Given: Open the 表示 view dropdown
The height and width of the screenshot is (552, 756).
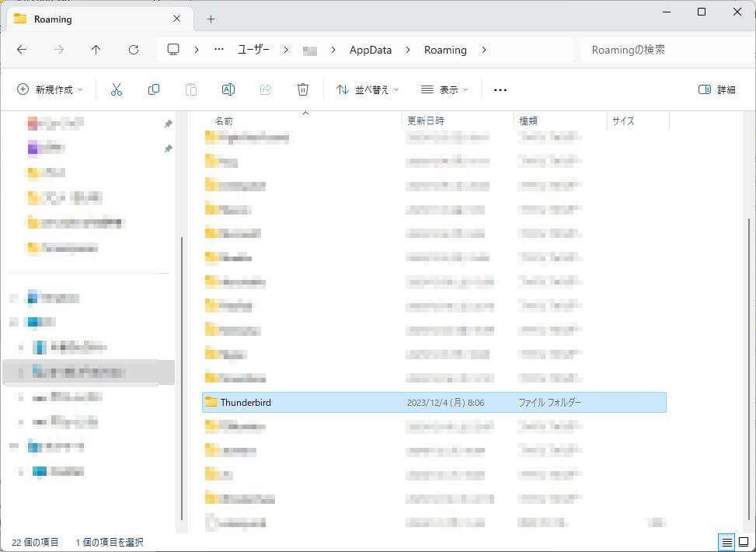Looking at the screenshot, I should tap(444, 90).
